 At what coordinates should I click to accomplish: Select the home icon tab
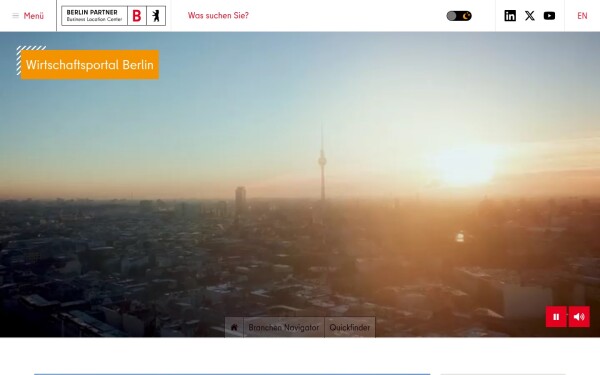[234, 327]
